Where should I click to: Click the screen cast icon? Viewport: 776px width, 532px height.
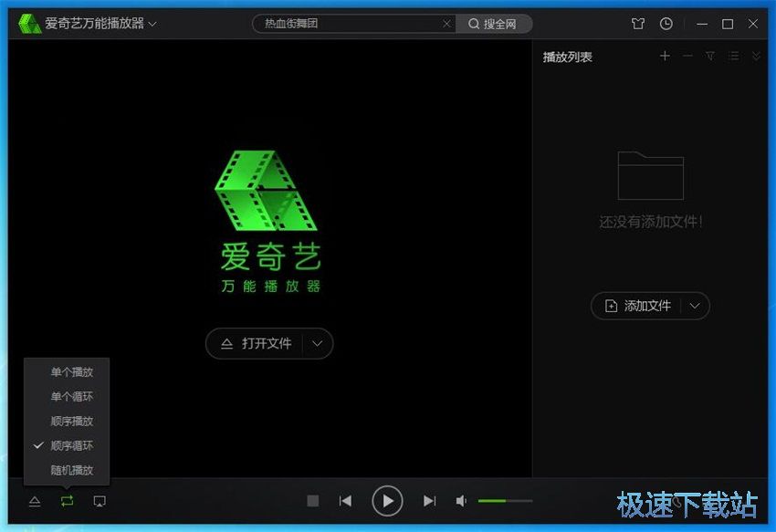tap(100, 501)
